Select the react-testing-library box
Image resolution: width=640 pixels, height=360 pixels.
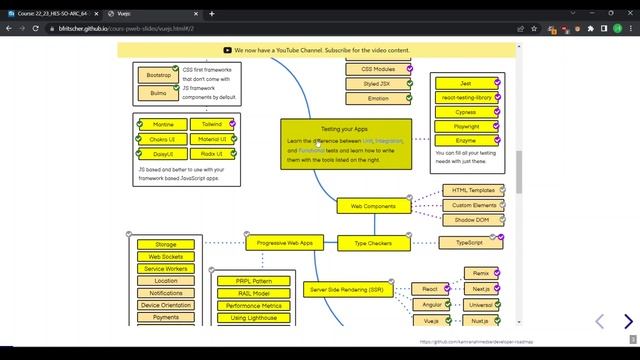tap(467, 98)
